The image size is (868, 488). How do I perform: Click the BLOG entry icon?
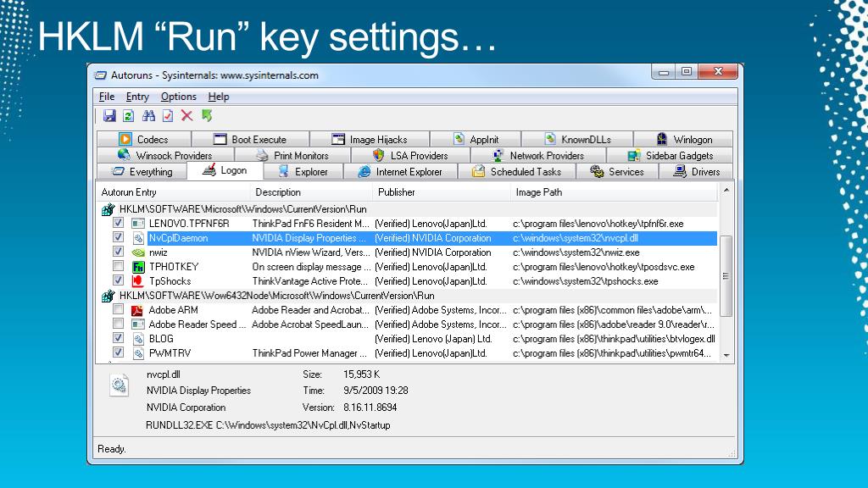[x=138, y=339]
